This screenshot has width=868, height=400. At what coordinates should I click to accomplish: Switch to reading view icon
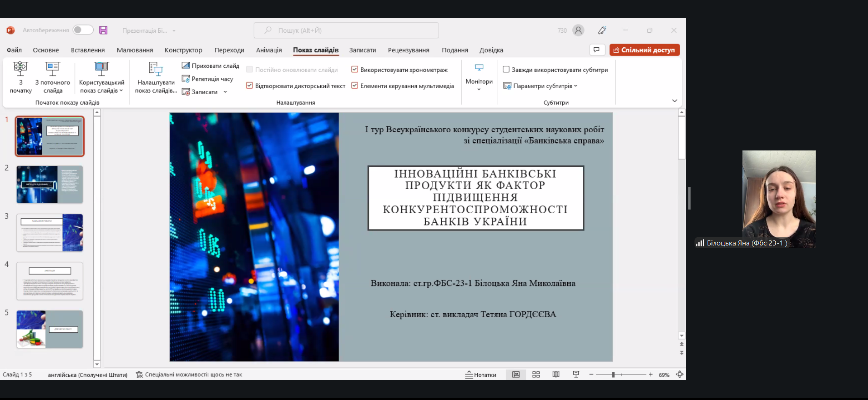click(x=556, y=375)
